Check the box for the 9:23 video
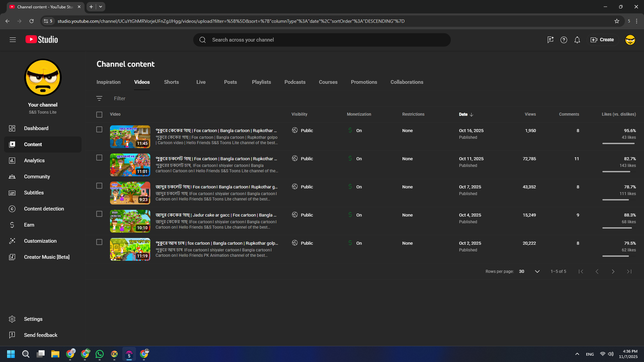 (99, 186)
